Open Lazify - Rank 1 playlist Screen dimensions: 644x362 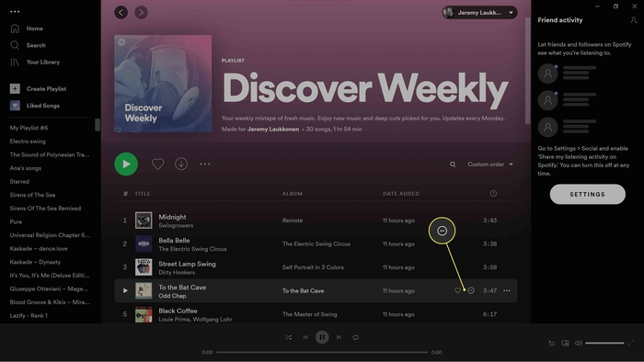29,315
